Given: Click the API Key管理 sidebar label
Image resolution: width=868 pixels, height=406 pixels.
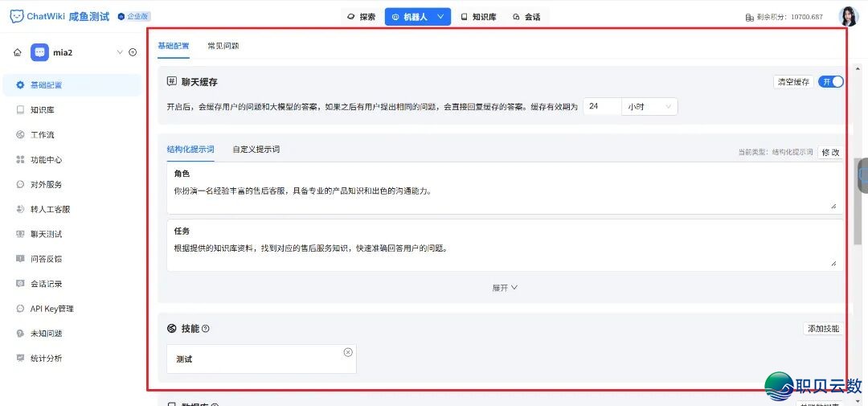Looking at the screenshot, I should pyautogui.click(x=52, y=309).
